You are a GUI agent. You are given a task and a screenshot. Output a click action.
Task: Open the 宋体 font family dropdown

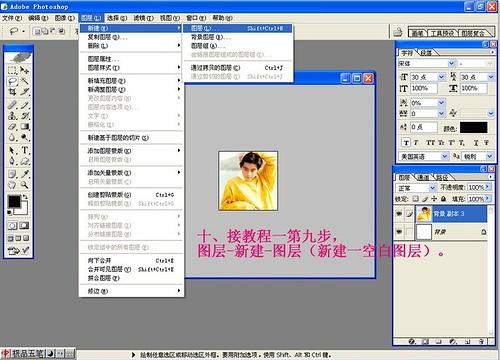tap(451, 63)
